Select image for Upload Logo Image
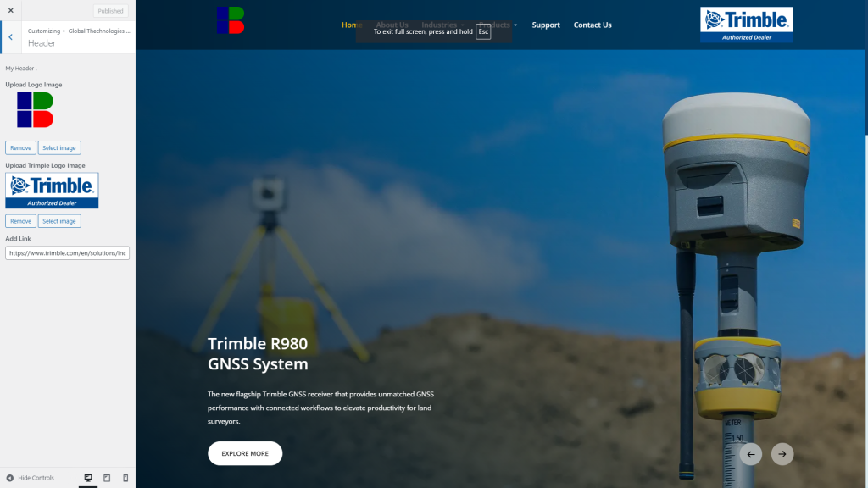 pyautogui.click(x=59, y=147)
